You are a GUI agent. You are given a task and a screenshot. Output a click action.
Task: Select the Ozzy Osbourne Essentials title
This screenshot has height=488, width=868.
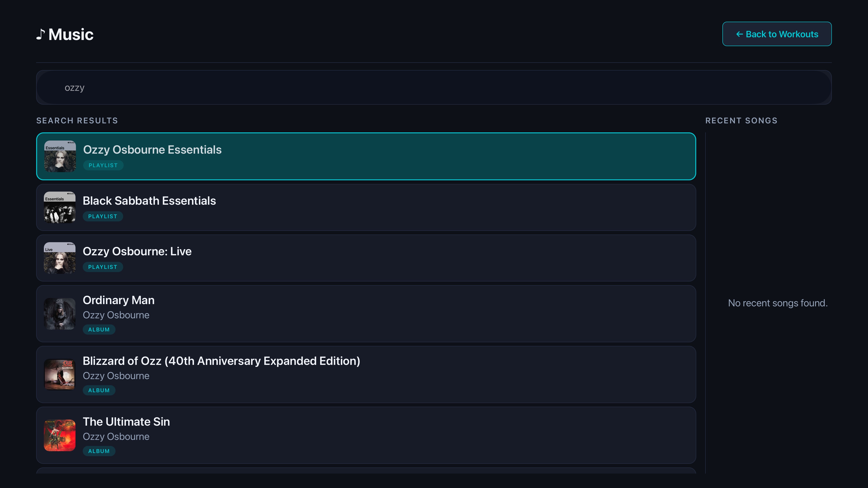152,150
